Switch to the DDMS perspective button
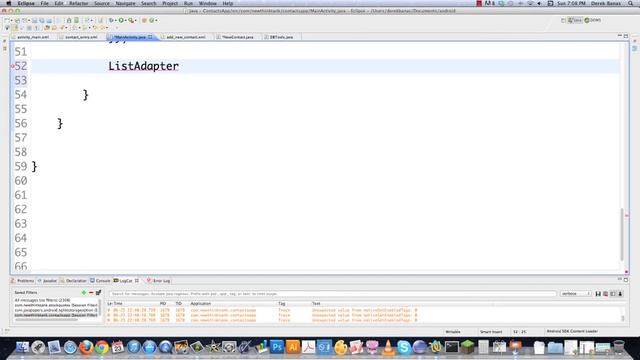640x360 pixels. click(593, 20)
